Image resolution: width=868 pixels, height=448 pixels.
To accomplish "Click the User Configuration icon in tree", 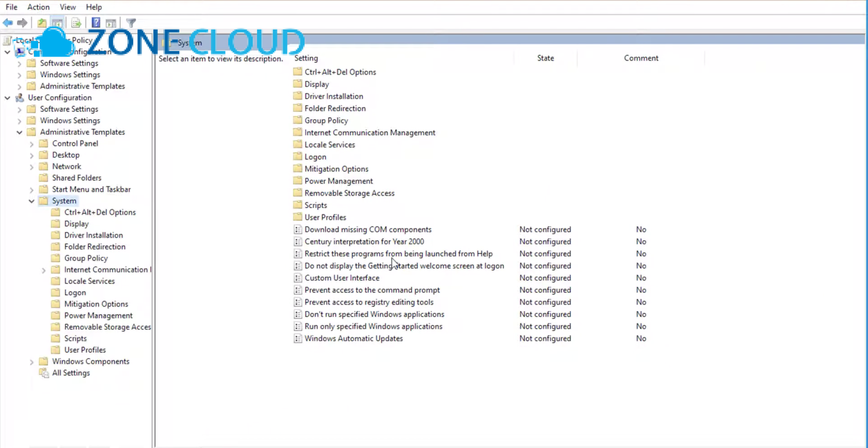I will click(20, 98).
